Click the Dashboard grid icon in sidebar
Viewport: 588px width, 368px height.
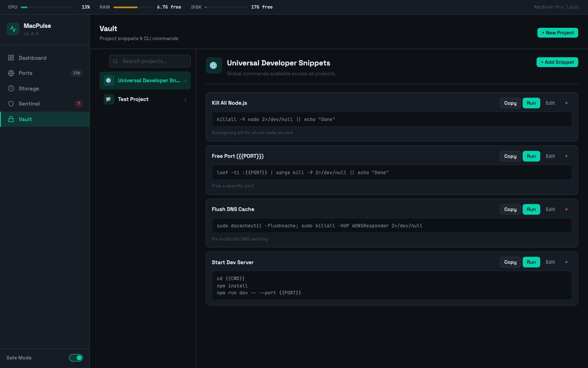tap(11, 58)
